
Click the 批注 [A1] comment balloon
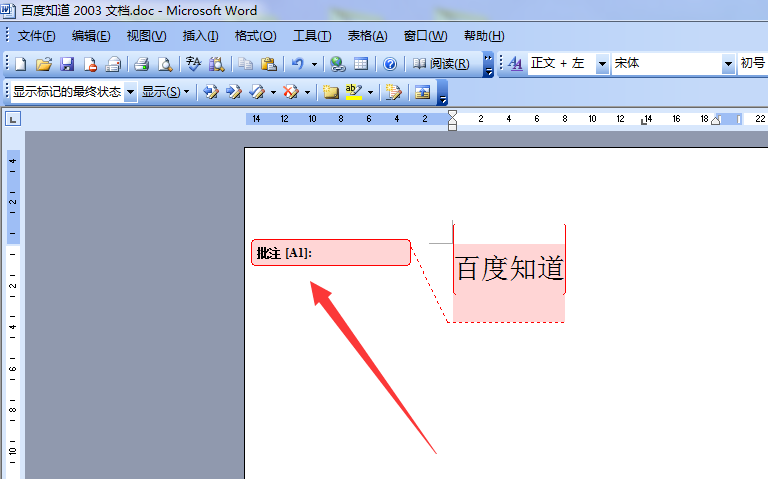(x=331, y=253)
